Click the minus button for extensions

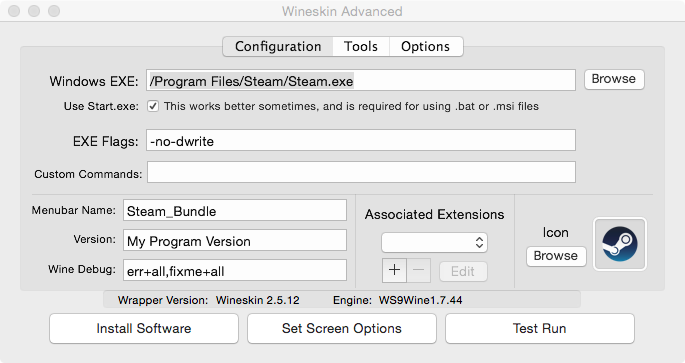point(419,270)
